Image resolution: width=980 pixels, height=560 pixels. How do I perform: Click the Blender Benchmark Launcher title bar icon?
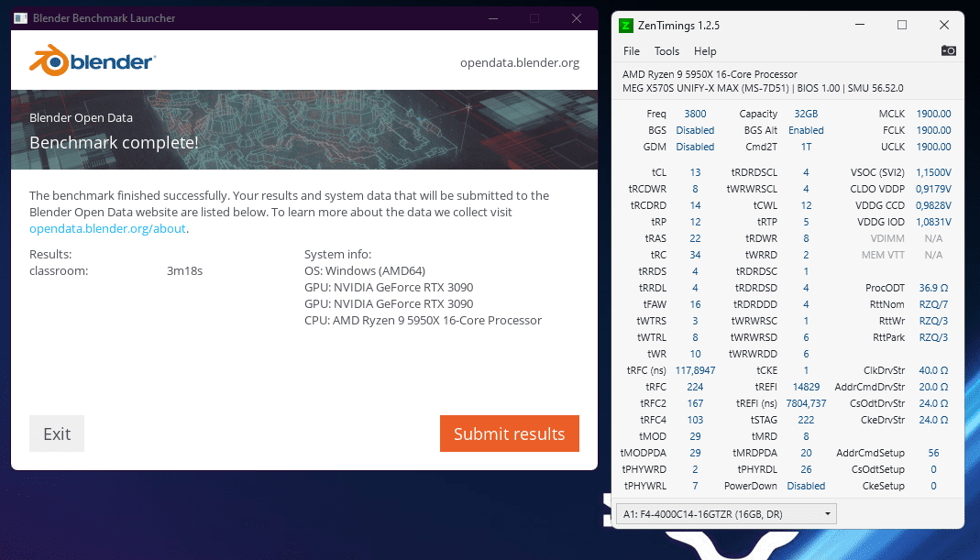click(x=20, y=18)
